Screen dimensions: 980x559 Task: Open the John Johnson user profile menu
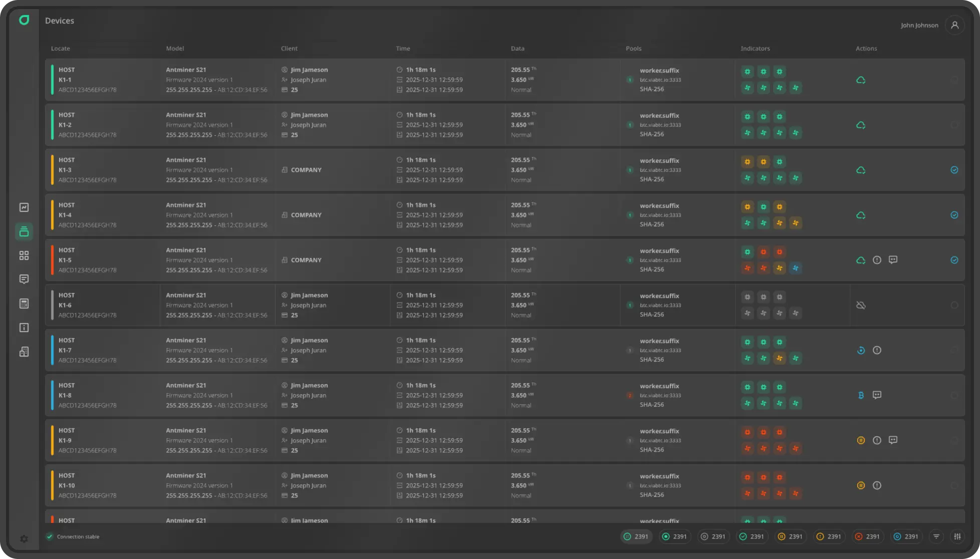[955, 25]
